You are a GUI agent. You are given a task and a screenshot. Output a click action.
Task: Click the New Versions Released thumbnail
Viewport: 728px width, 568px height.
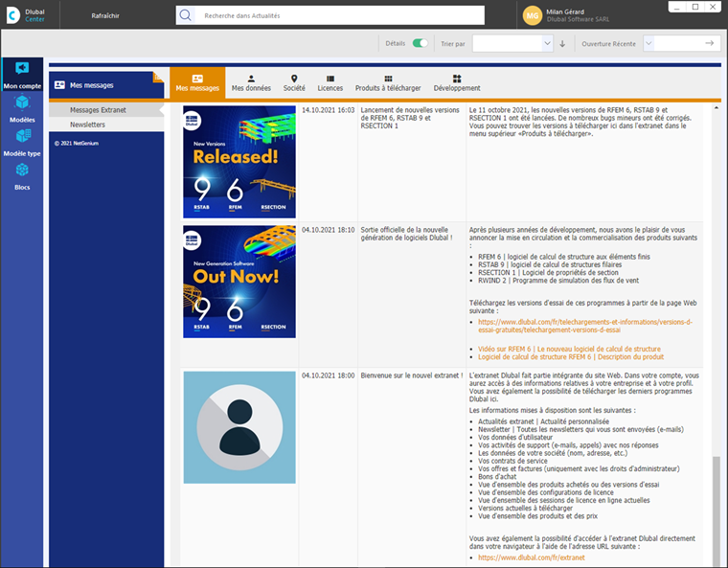[239, 162]
